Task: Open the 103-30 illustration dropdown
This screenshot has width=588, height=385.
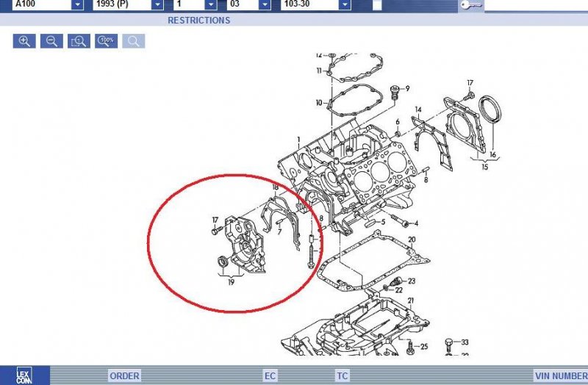Action: pos(345,5)
